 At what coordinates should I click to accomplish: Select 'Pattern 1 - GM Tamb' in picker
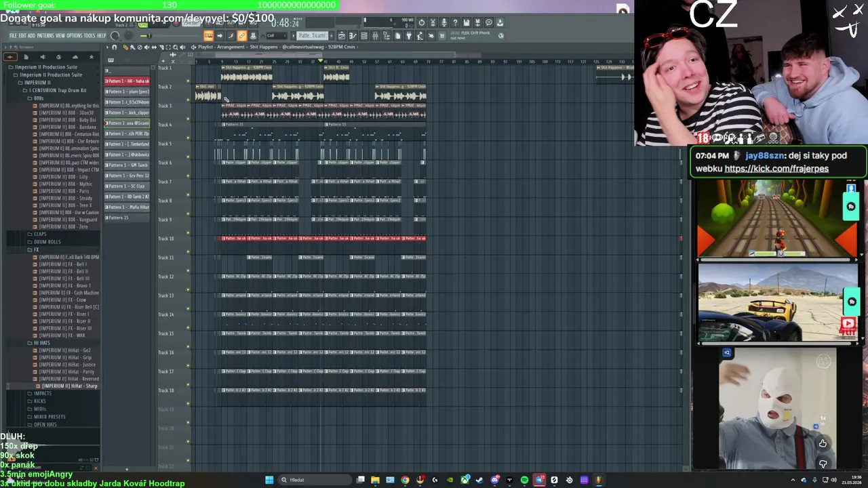click(x=127, y=165)
